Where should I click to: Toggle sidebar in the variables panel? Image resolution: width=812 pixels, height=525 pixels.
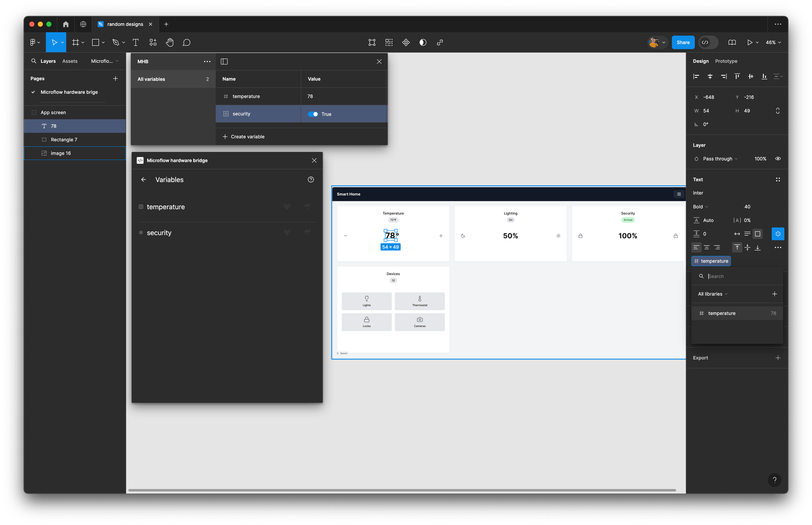[x=224, y=61]
